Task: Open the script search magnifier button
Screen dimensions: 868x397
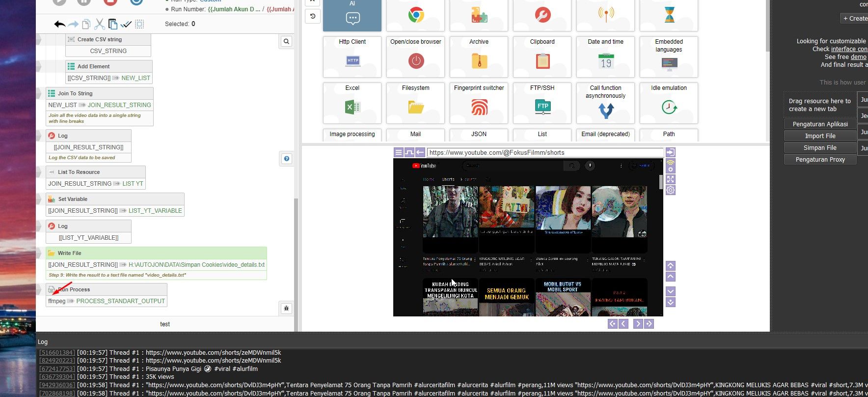Action: click(287, 42)
